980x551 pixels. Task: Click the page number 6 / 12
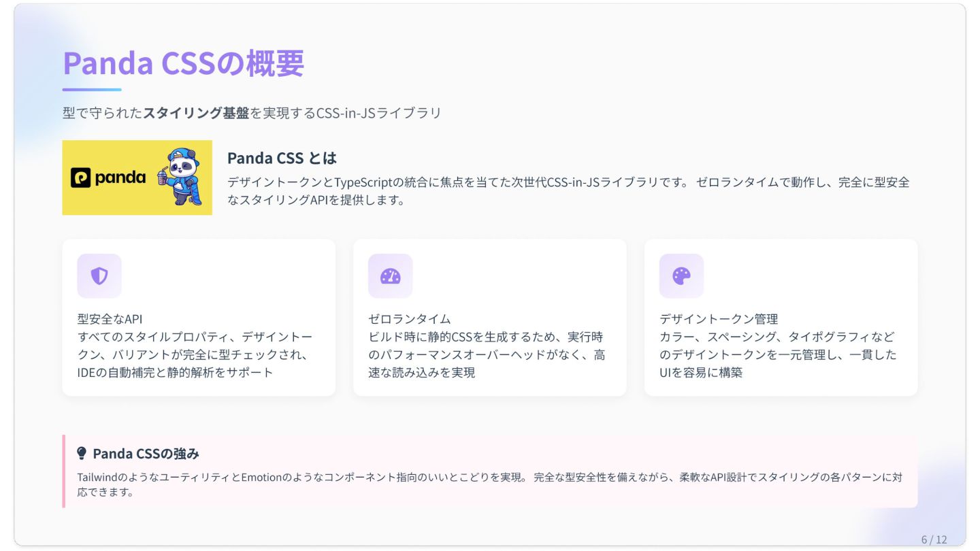pos(934,539)
